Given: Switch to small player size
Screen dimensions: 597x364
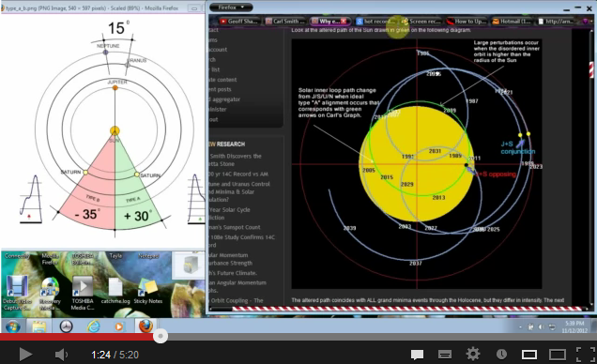Looking at the screenshot, I should 528,355.
